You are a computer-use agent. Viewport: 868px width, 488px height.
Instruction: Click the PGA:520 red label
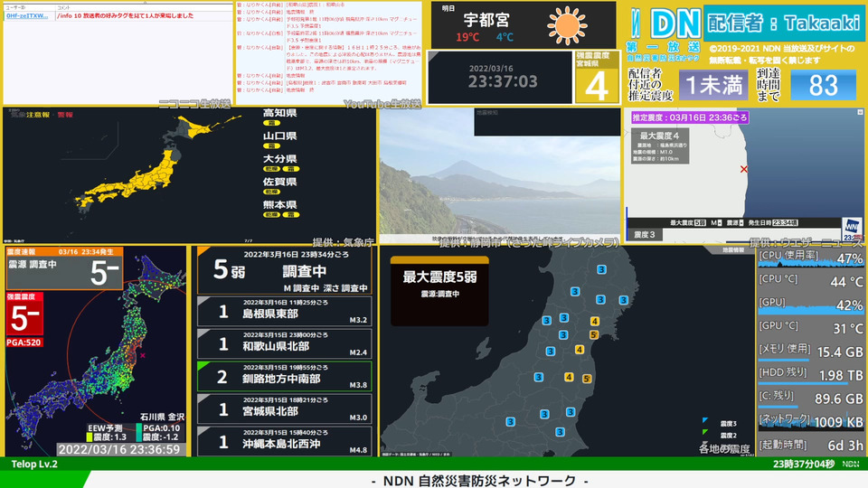point(24,343)
